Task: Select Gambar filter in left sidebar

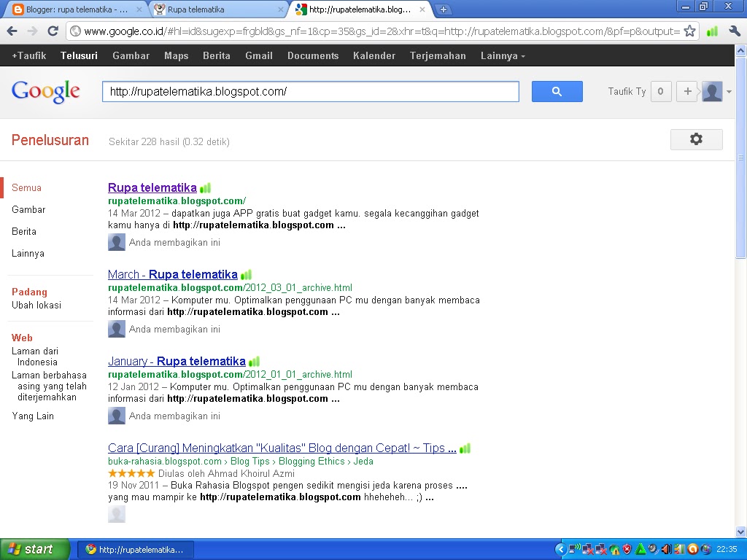Action: [x=28, y=209]
